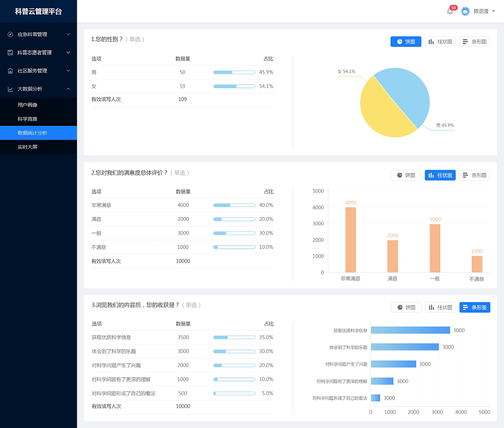Viewport: 504px width, 428px height.
Task: Click the 对科学问题有了更深的理解 table row
Action: pyautogui.click(x=183, y=379)
